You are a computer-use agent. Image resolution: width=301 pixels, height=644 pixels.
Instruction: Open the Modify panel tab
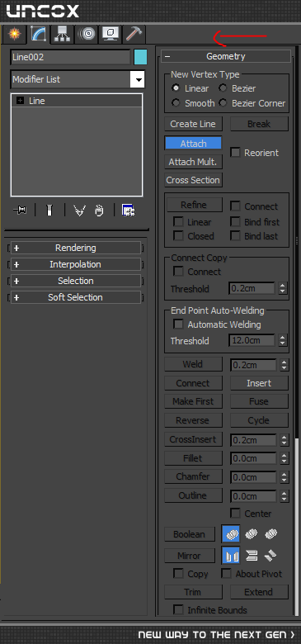click(x=39, y=34)
